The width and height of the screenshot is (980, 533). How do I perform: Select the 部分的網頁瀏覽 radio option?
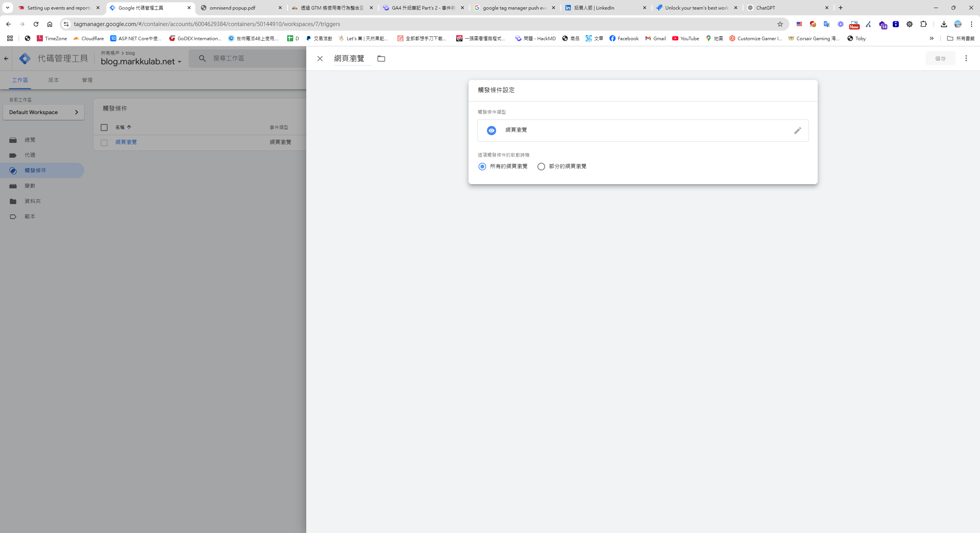(541, 166)
